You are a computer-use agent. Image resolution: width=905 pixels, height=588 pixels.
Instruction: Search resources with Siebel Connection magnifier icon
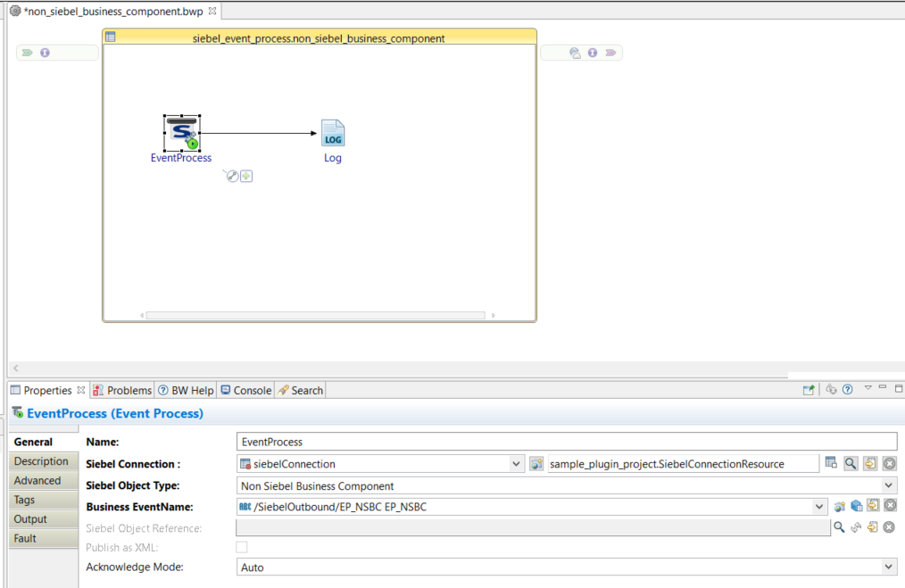click(x=851, y=463)
